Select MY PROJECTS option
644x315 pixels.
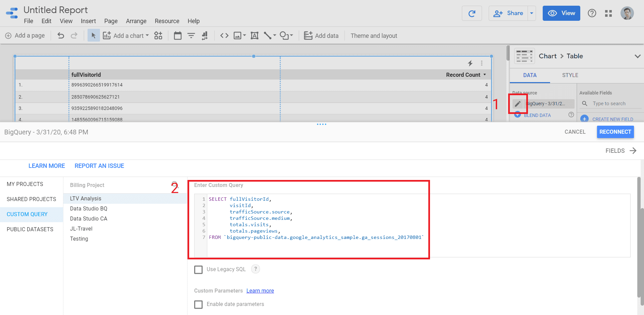(25, 184)
